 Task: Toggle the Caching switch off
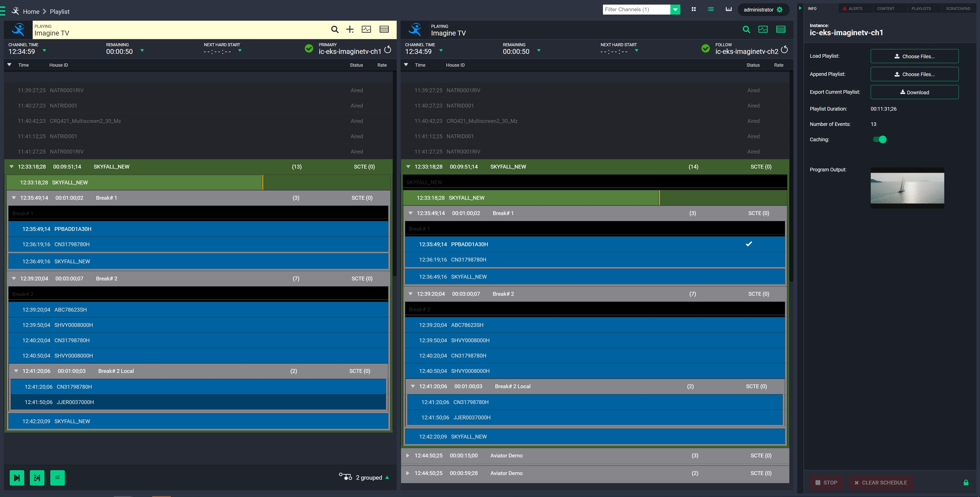(x=879, y=139)
